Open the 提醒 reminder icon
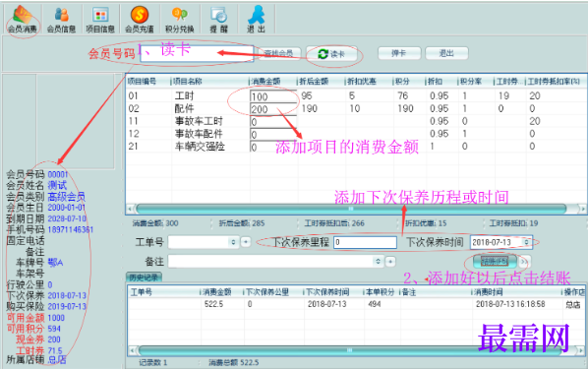The image size is (588, 369). [x=218, y=19]
